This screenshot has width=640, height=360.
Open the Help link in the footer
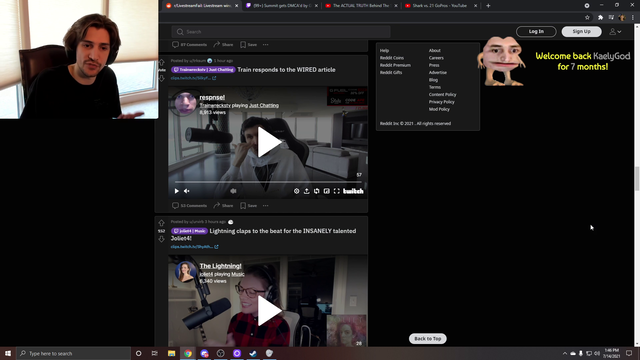click(x=384, y=51)
